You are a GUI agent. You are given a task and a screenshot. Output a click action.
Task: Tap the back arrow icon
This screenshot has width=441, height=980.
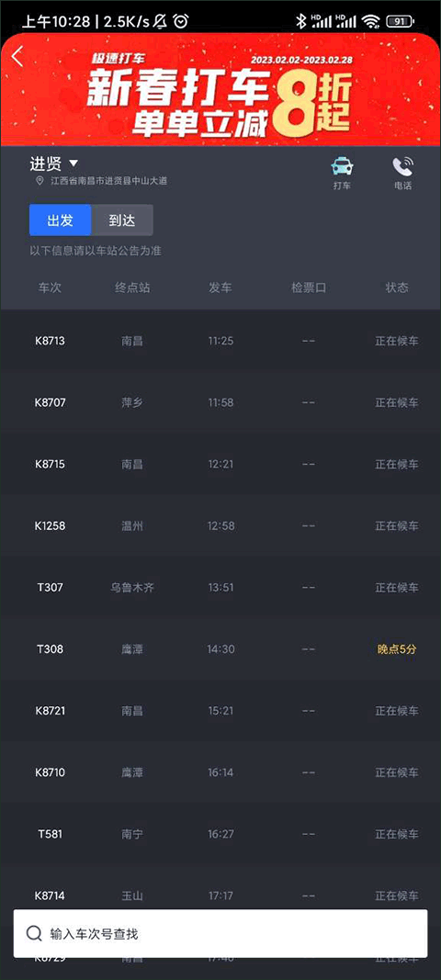point(17,56)
